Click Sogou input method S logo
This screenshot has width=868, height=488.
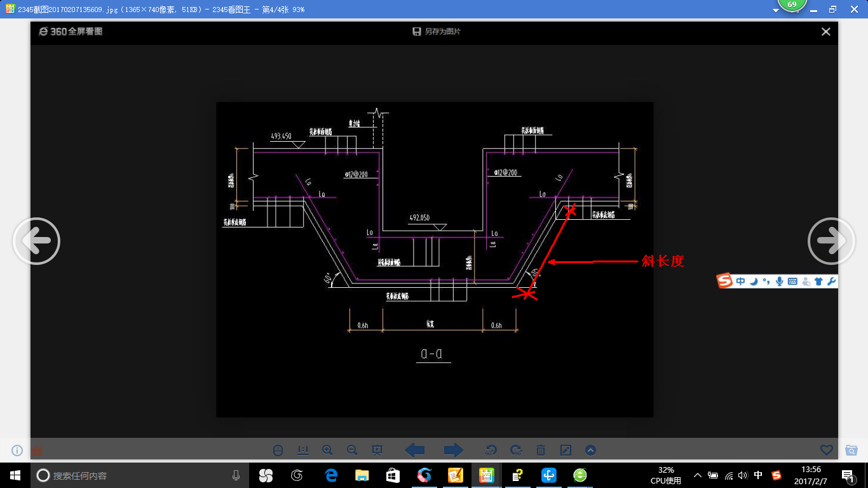coord(725,281)
